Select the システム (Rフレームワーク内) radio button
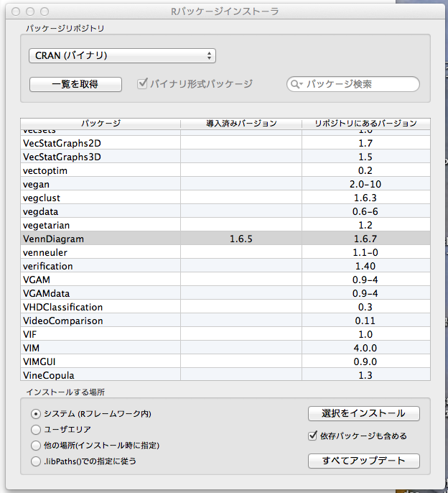Viewport: 448px width, 493px height. tap(37, 414)
